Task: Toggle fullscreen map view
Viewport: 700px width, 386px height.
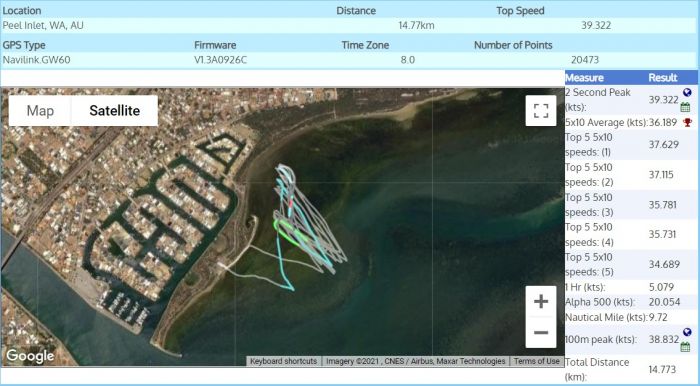Action: click(541, 111)
